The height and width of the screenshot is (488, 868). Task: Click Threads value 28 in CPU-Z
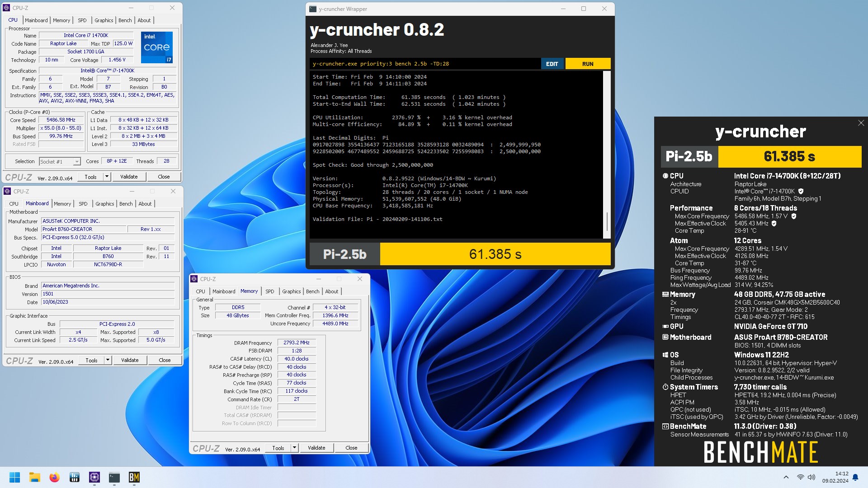point(166,161)
